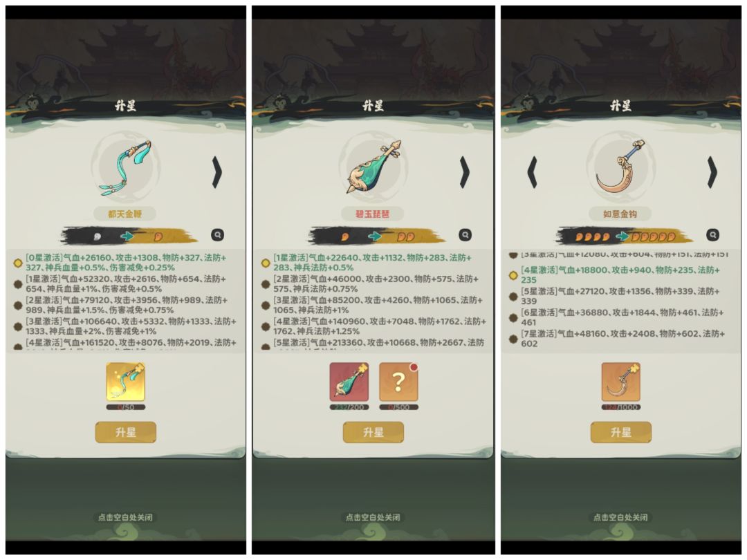747x560 pixels.
Task: Click the 都天金鞭 star progress bar
Action: coord(129,235)
